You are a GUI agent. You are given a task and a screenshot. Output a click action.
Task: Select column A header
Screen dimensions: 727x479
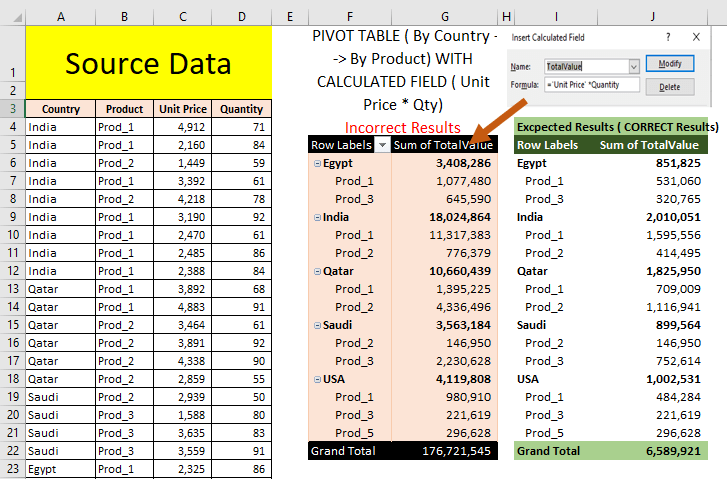[x=61, y=17]
